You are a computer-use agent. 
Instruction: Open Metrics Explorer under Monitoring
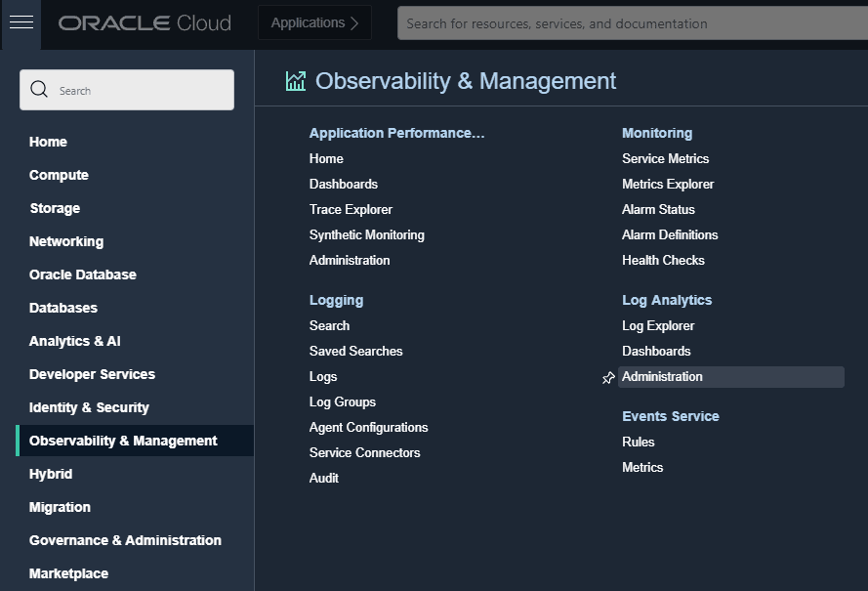pos(668,184)
